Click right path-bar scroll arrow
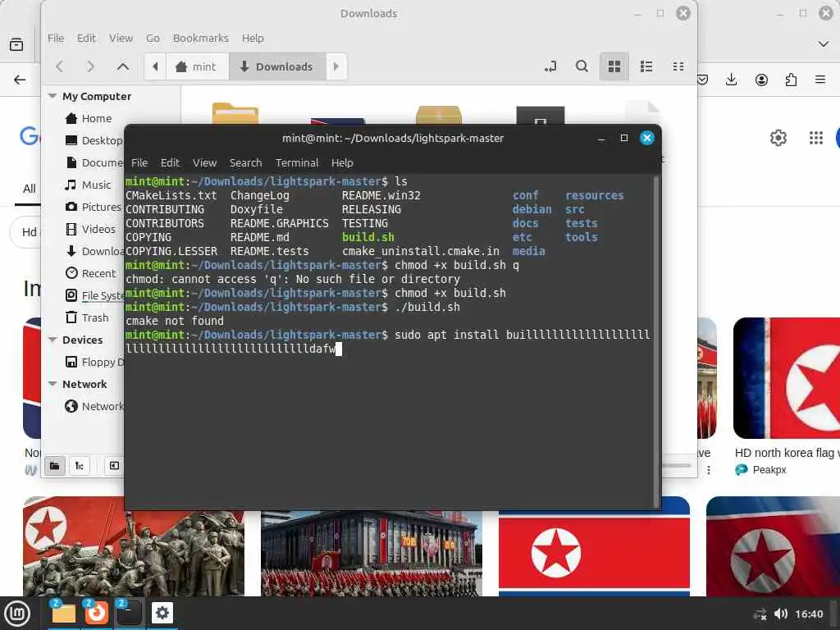Screen dimensions: 840x630 click(x=336, y=66)
